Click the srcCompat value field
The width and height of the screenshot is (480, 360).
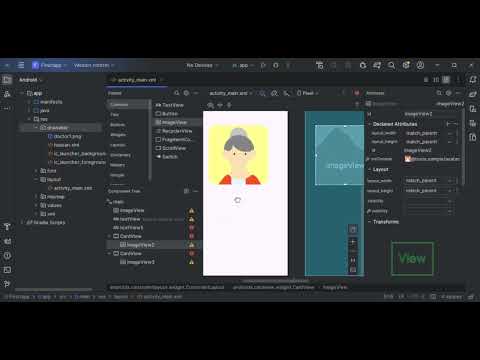tap(432, 159)
